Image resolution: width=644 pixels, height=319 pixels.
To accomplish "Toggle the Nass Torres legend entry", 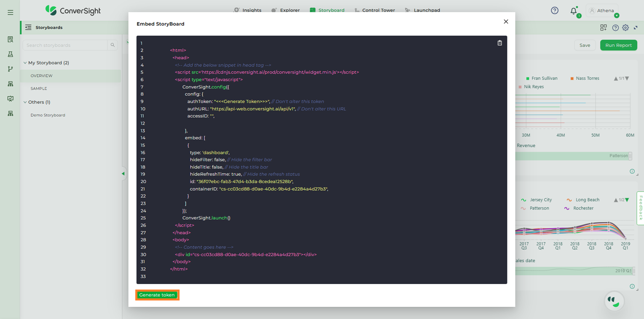I will [x=587, y=78].
